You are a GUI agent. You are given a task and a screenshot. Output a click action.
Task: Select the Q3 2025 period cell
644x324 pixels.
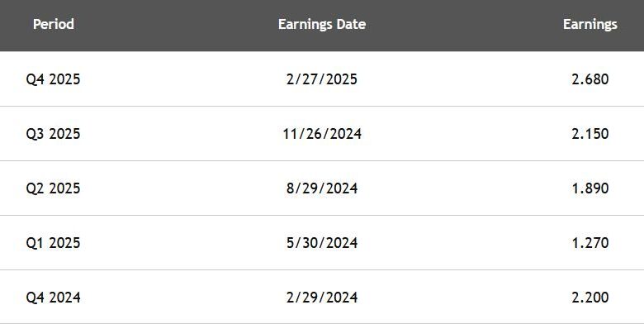click(x=53, y=134)
